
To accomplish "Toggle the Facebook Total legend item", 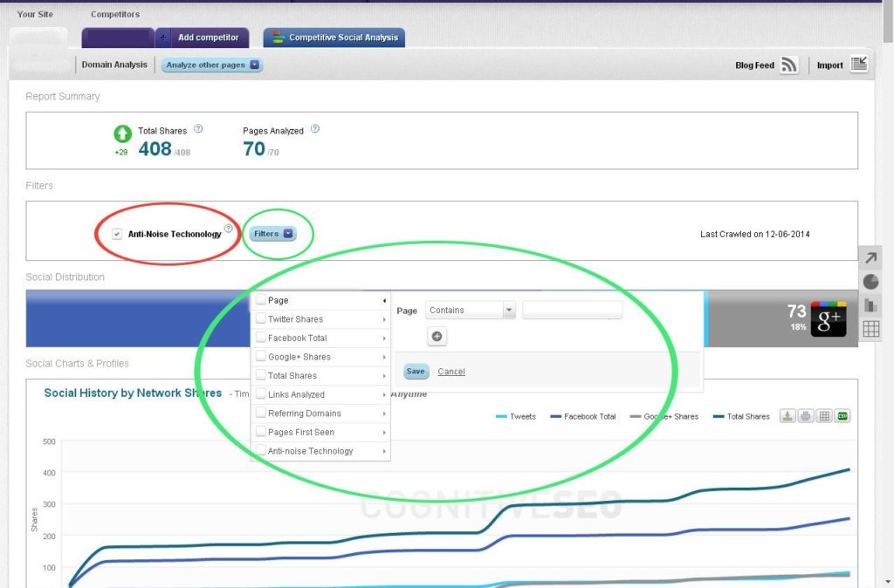I will [582, 416].
